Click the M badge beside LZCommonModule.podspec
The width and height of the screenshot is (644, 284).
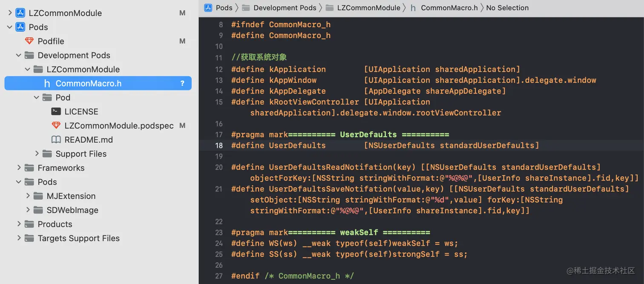pos(182,125)
